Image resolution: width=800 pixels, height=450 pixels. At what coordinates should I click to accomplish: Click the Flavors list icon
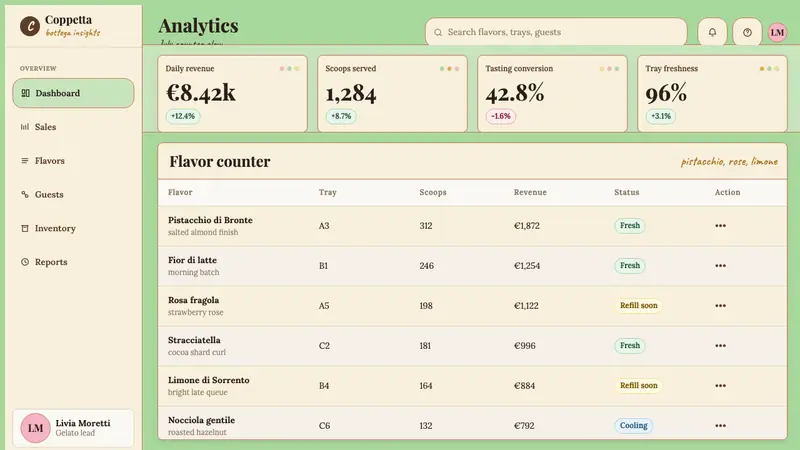tap(24, 161)
